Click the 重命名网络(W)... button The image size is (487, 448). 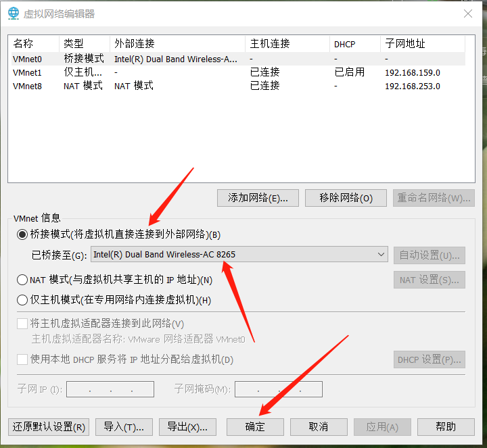tap(434, 198)
